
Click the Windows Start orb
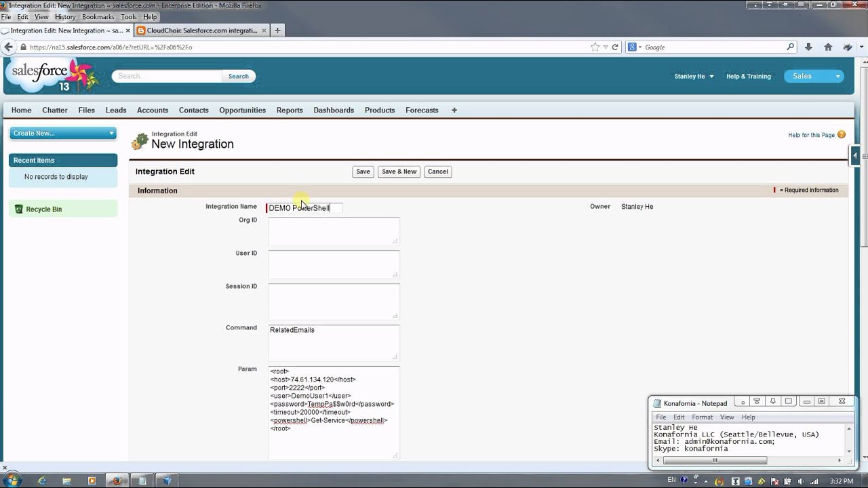(x=12, y=481)
